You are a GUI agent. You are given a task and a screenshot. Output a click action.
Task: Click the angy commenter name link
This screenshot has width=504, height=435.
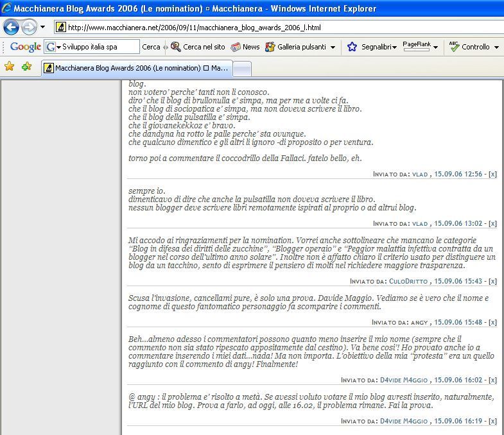pyautogui.click(x=419, y=323)
